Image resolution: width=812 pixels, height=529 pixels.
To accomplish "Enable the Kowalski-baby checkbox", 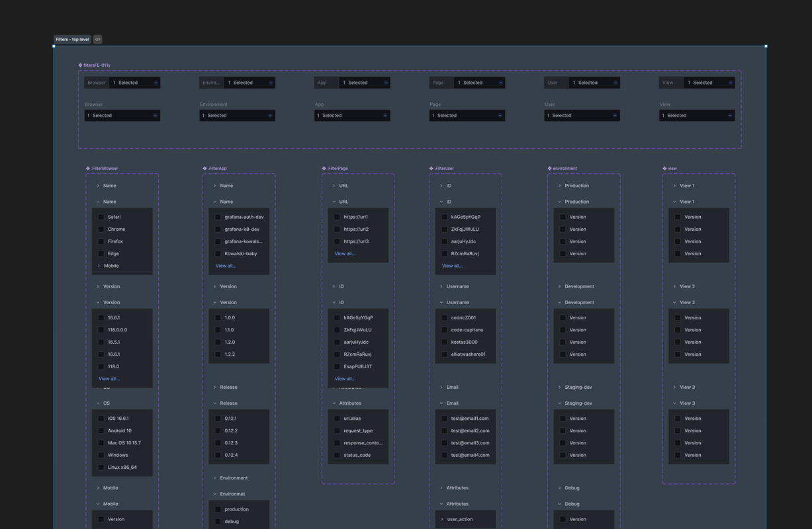I will [218, 254].
